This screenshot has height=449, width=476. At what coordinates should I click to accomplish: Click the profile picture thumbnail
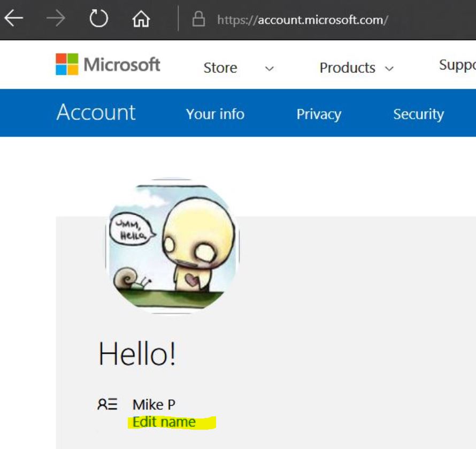point(172,246)
